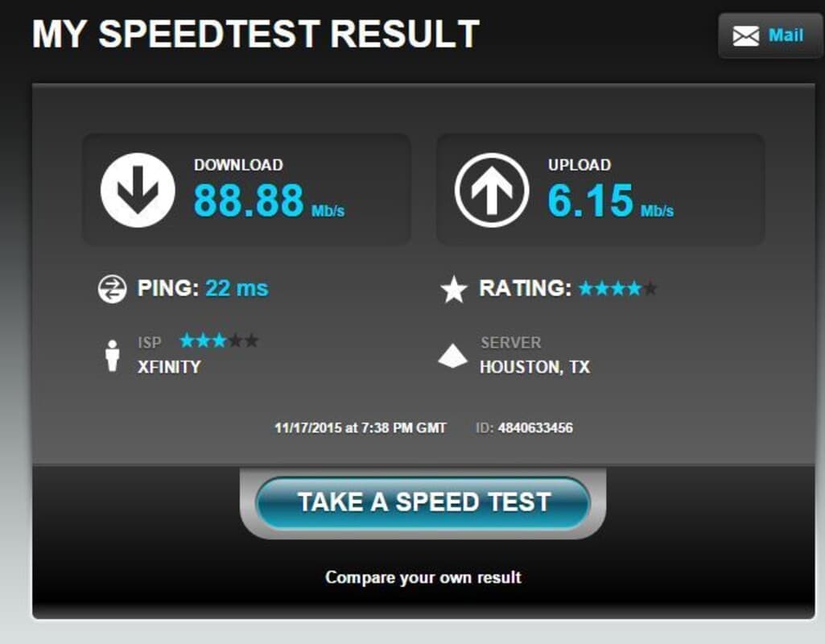Click the white rating star icon
Image resolution: width=825 pixels, height=644 pixels.
point(453,289)
